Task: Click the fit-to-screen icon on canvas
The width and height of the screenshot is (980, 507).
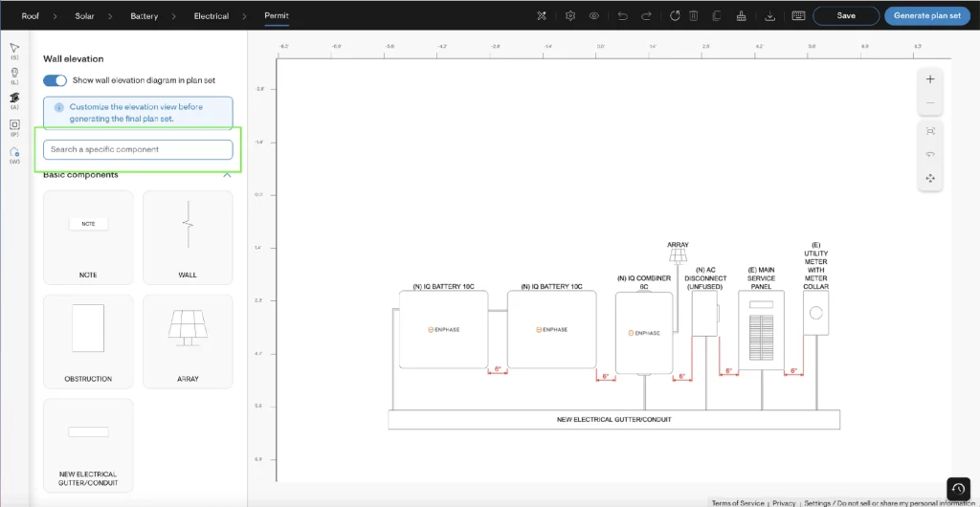Action: pos(929,130)
